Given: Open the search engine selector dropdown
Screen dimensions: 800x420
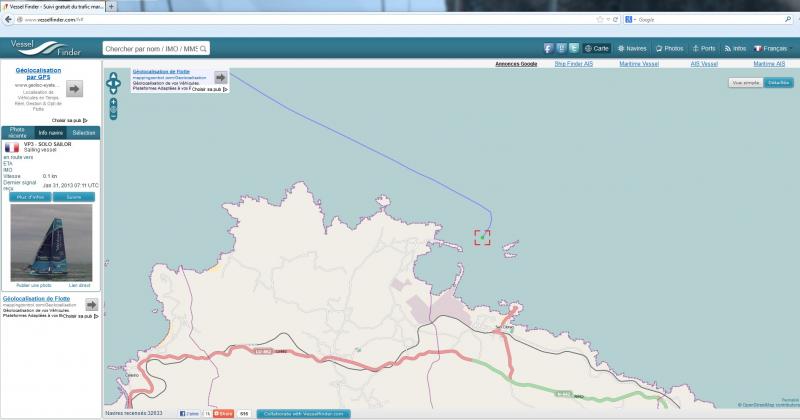Looking at the screenshot, I should coord(629,18).
